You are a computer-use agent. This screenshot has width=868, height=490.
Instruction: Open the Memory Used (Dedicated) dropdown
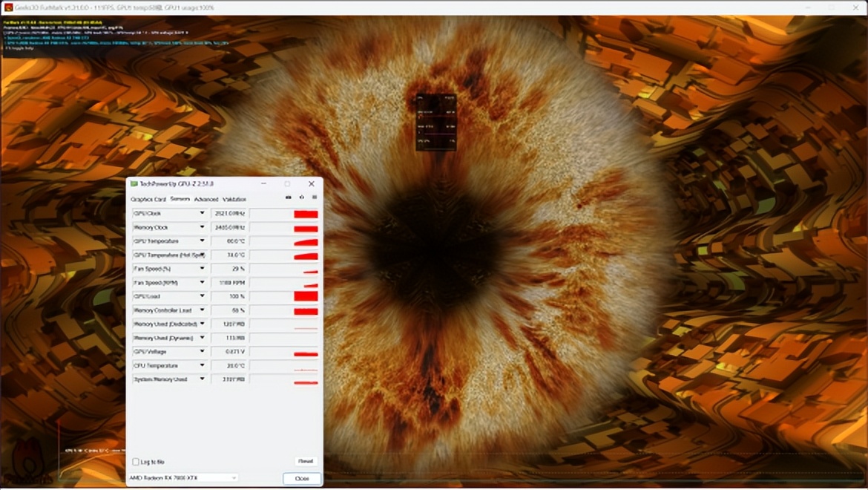[202, 324]
